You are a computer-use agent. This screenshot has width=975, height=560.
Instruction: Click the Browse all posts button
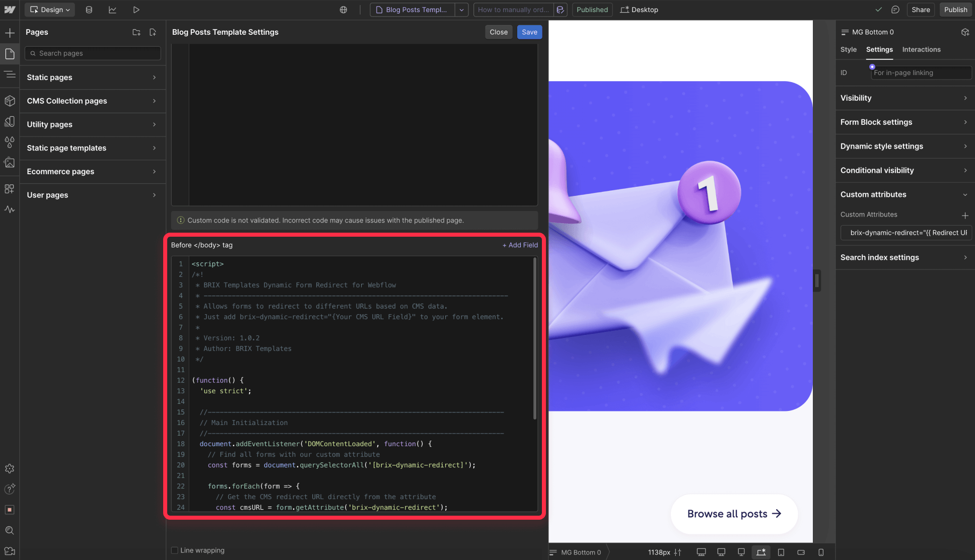coord(734,514)
